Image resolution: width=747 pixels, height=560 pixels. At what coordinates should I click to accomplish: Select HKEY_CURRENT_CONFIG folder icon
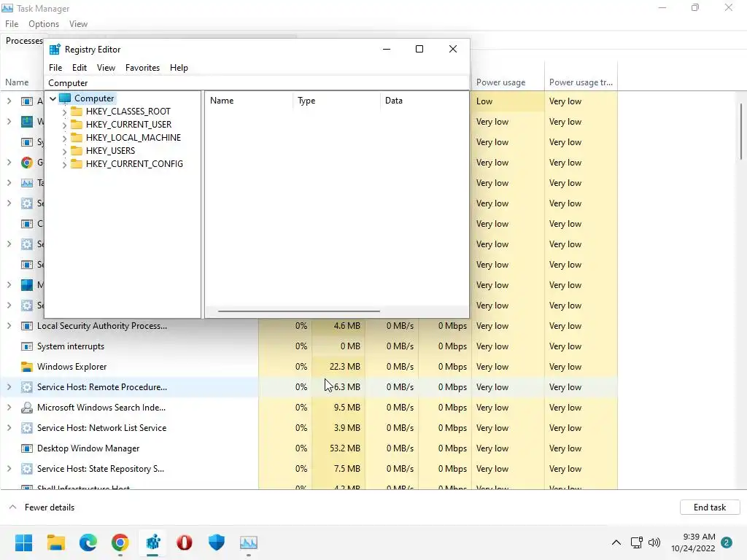point(76,164)
